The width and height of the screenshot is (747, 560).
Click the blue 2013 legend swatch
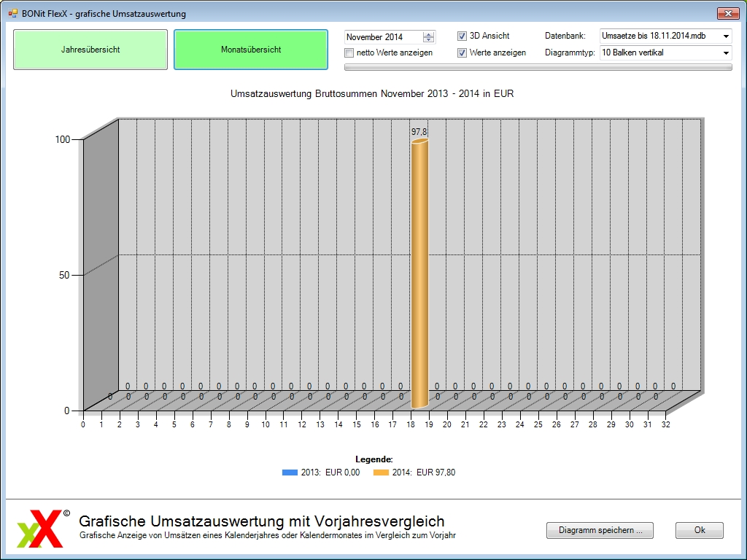click(x=290, y=472)
